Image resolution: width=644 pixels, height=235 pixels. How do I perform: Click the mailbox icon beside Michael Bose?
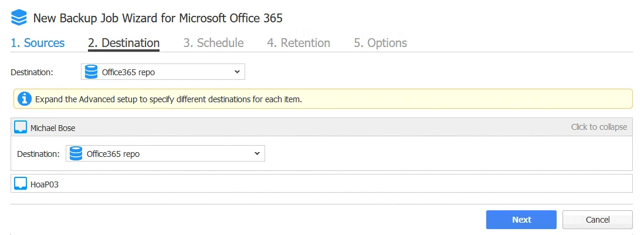click(x=21, y=127)
